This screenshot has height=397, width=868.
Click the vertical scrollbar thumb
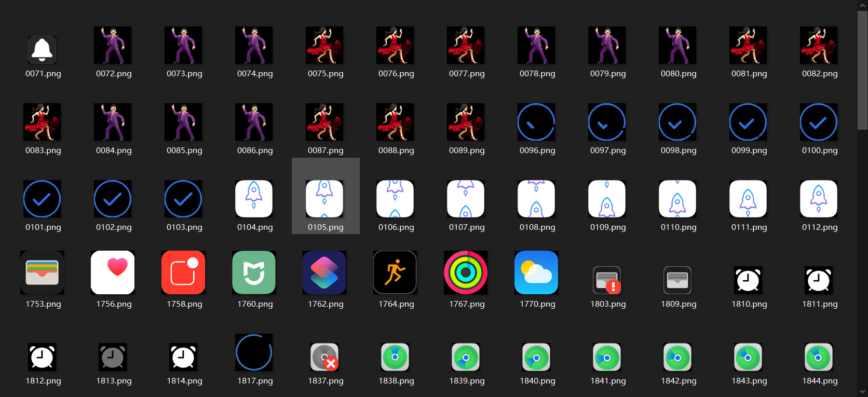(x=863, y=70)
